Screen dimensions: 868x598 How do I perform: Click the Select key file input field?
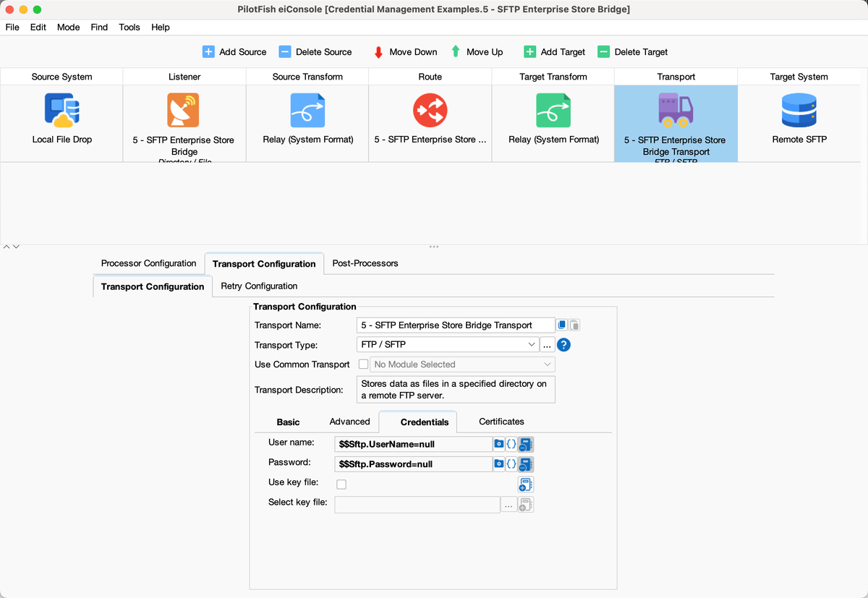click(x=417, y=505)
